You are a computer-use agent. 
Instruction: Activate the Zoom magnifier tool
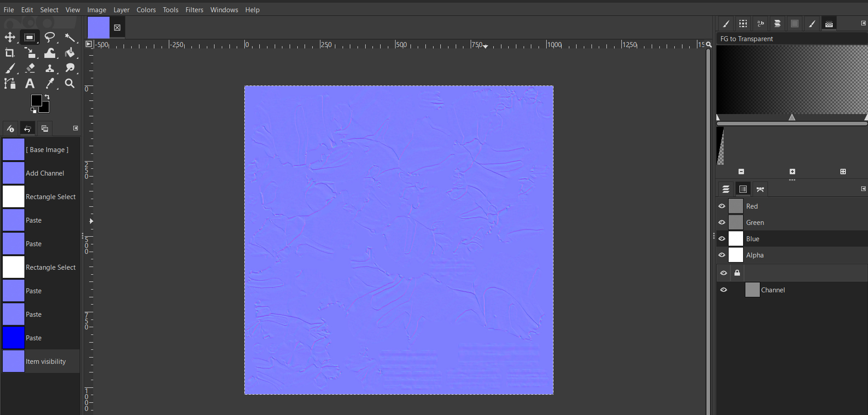(70, 84)
